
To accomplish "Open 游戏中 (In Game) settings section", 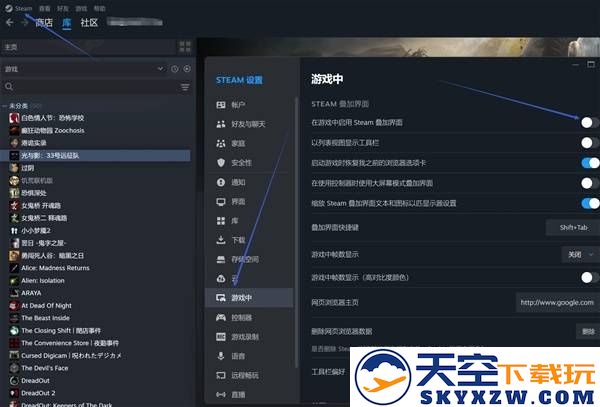I will [x=249, y=298].
